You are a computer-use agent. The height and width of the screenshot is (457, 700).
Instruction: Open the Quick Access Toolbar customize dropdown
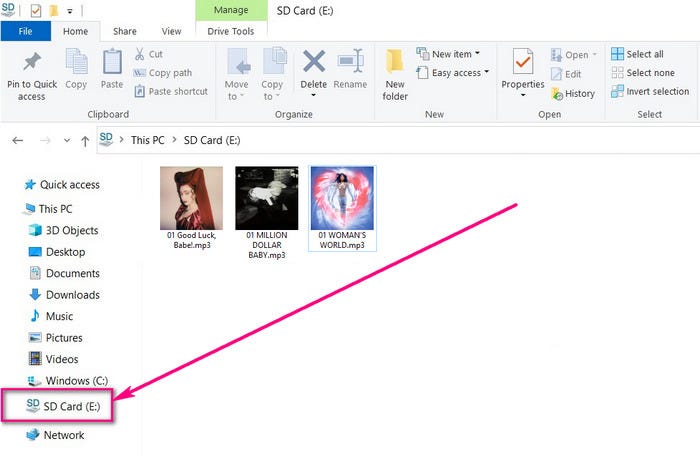[70, 11]
